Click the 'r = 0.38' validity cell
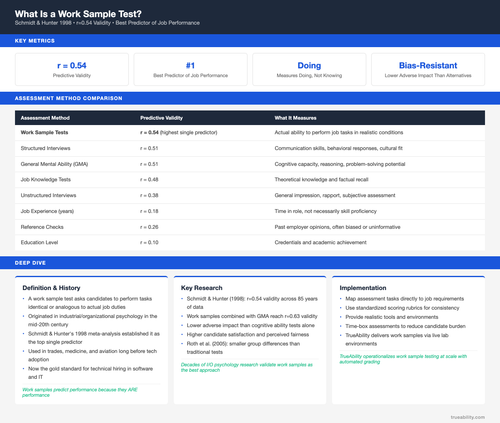Screen dimensions: 500x423 tap(149, 195)
